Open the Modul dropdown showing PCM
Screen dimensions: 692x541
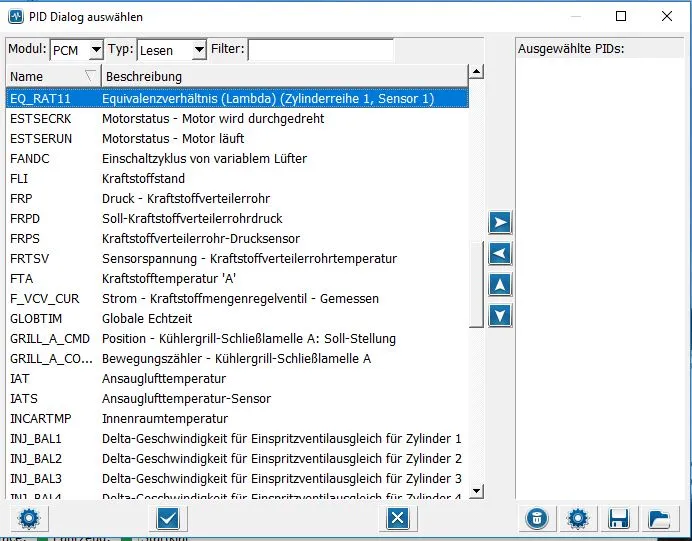pyautogui.click(x=77, y=49)
